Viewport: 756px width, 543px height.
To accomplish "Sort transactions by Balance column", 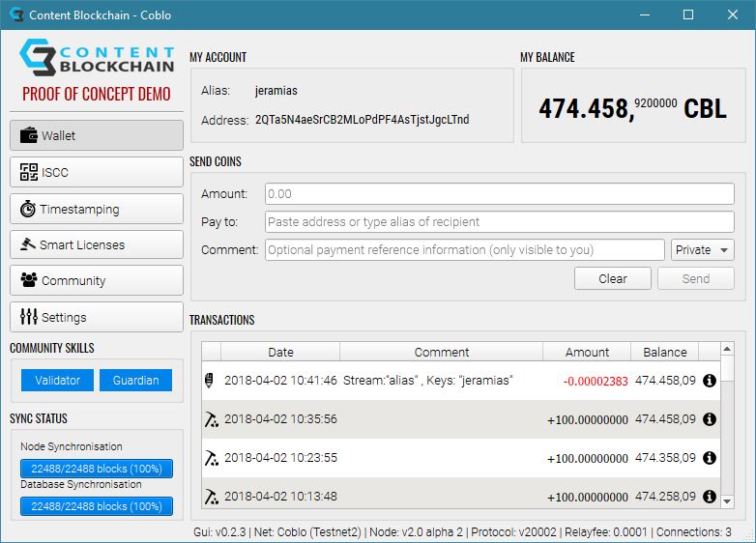I will pyautogui.click(x=664, y=352).
